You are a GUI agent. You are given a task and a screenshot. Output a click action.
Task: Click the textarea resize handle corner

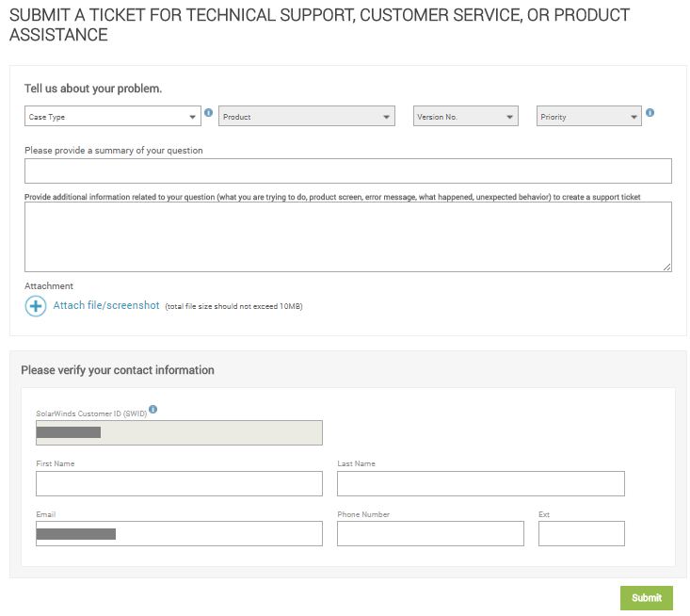click(667, 267)
